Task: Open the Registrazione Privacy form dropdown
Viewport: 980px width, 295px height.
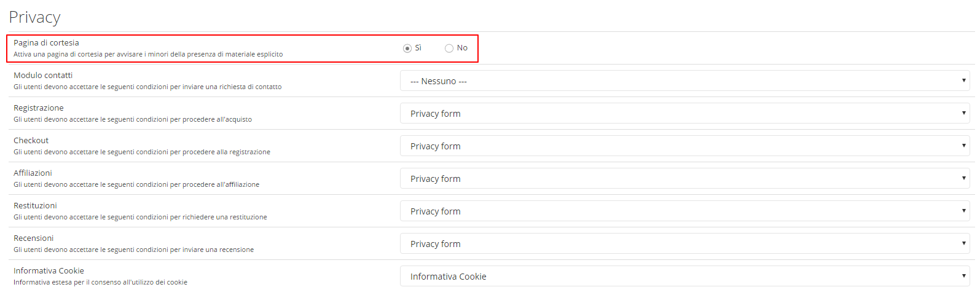Action: coord(684,113)
